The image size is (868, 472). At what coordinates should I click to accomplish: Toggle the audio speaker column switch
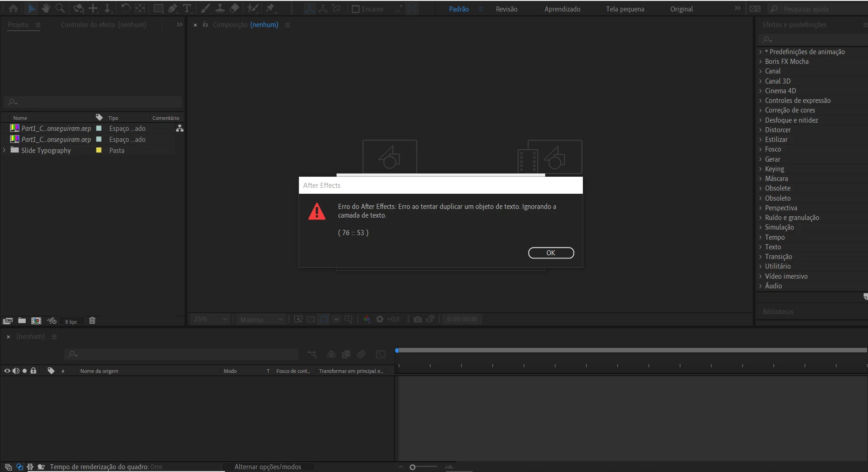(16, 371)
